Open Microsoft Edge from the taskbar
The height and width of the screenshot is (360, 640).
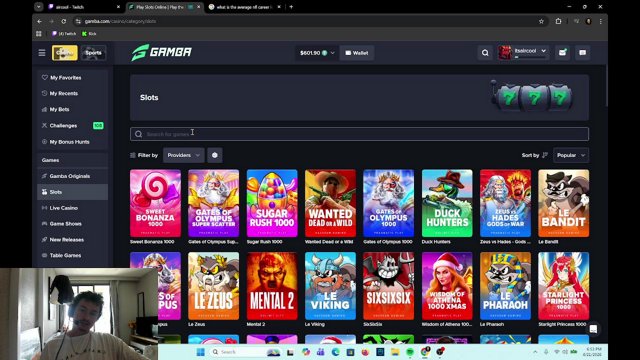pyautogui.click(x=336, y=352)
